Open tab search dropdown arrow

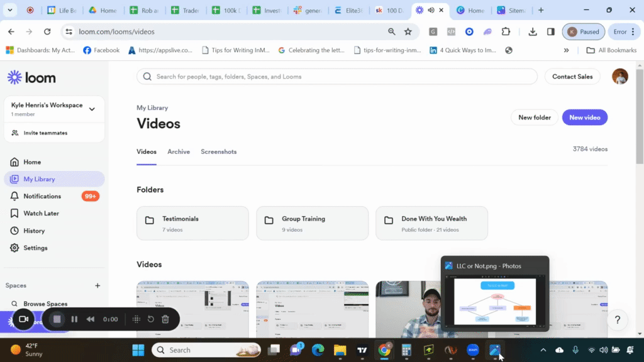[x=10, y=10]
